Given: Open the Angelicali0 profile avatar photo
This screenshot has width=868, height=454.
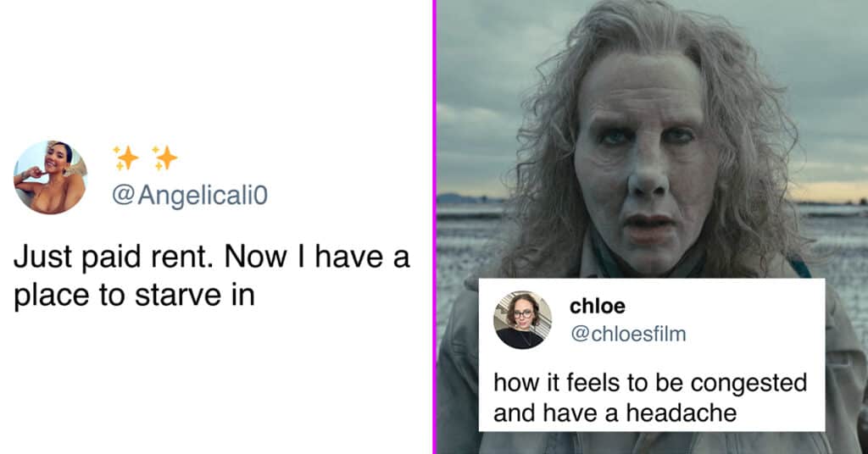Looking at the screenshot, I should [x=50, y=178].
